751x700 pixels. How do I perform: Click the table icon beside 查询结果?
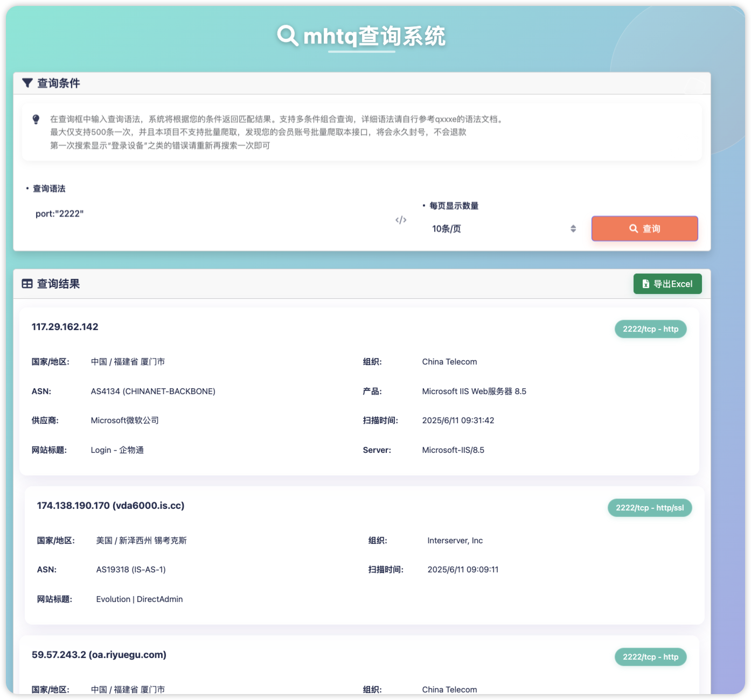(x=27, y=284)
